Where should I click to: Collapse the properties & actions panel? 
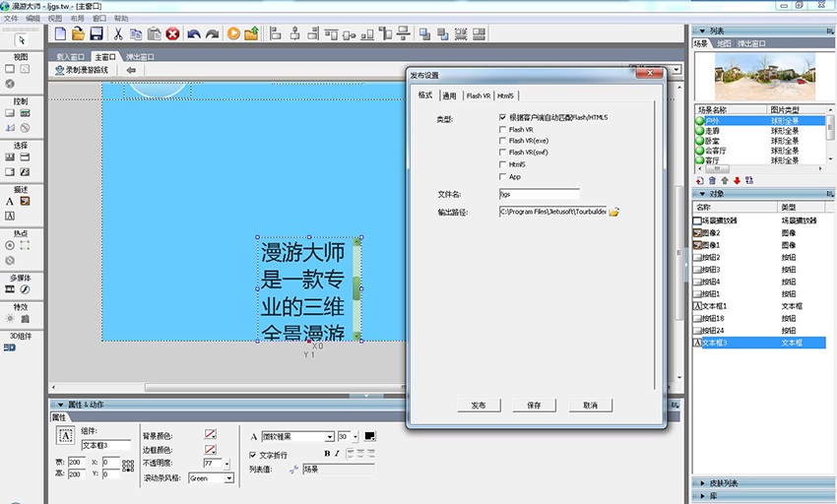tap(60, 405)
